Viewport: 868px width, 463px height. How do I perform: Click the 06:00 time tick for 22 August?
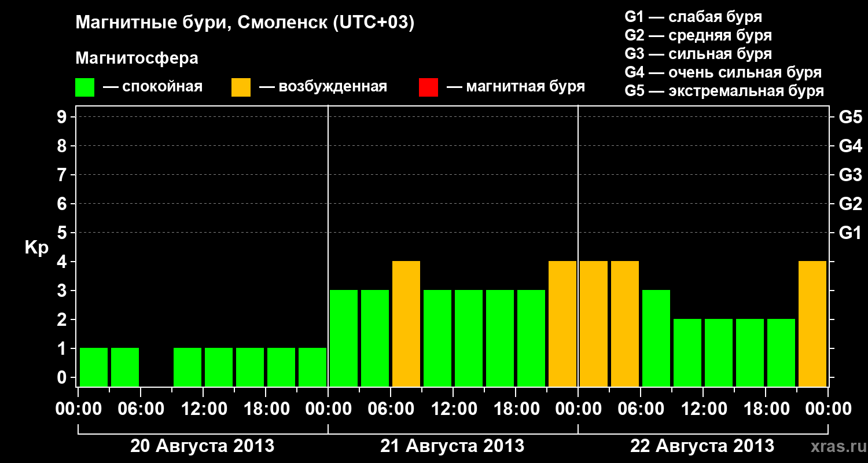point(641,409)
